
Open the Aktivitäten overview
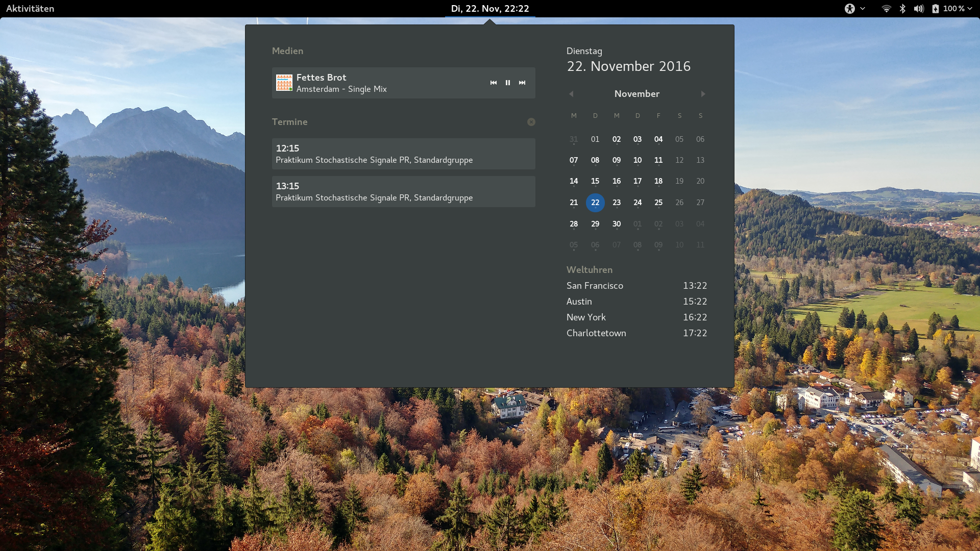click(x=30, y=9)
